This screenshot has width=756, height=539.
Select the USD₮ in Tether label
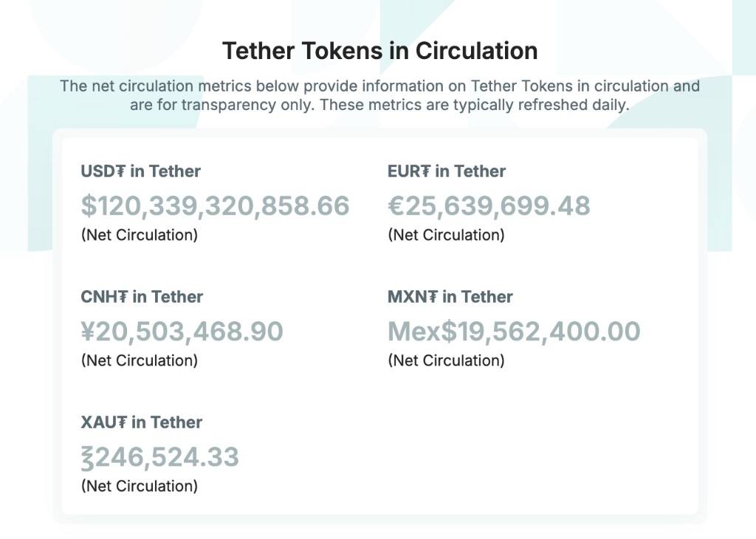coord(141,171)
